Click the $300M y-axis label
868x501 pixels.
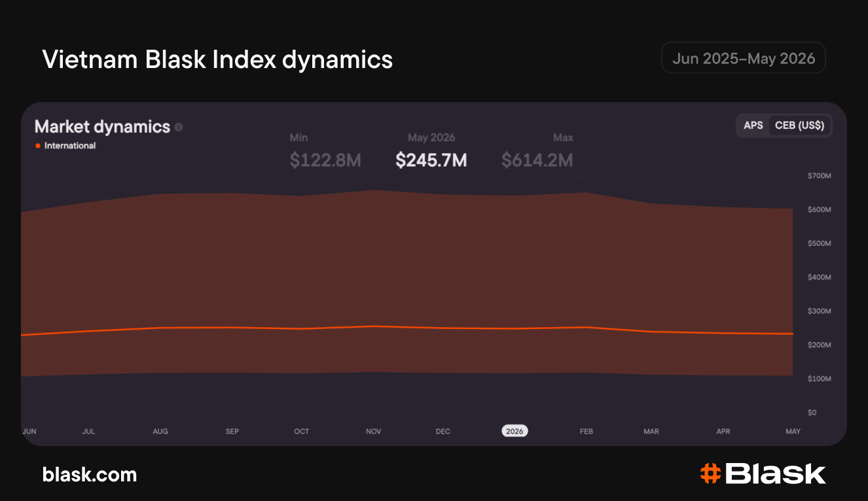(820, 311)
